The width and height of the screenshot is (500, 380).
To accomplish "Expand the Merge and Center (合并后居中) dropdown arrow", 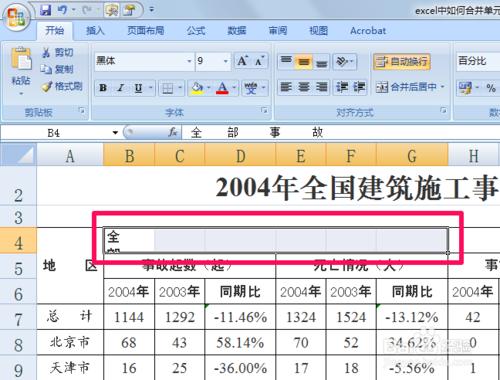I will click(443, 87).
